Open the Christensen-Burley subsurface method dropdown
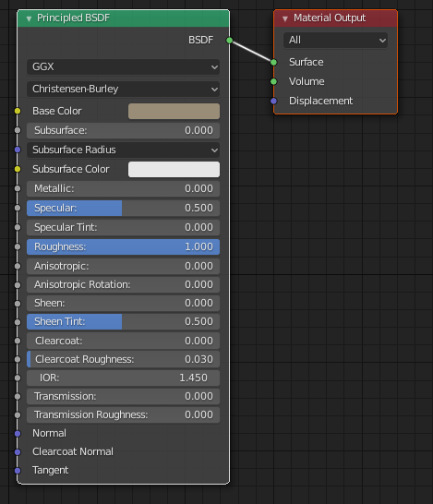This screenshot has height=504, width=433. click(x=123, y=89)
